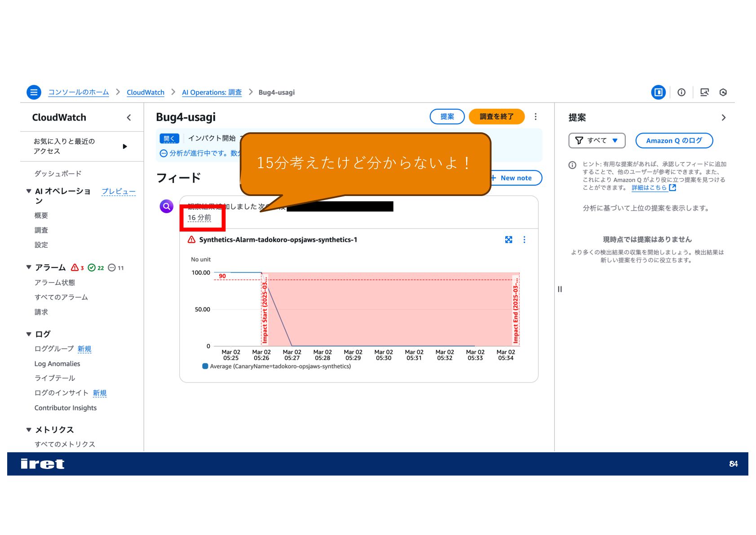The height and width of the screenshot is (535, 756).
Task: Expand お気に入りと最近のアクセス flyout arrow
Action: [125, 146]
